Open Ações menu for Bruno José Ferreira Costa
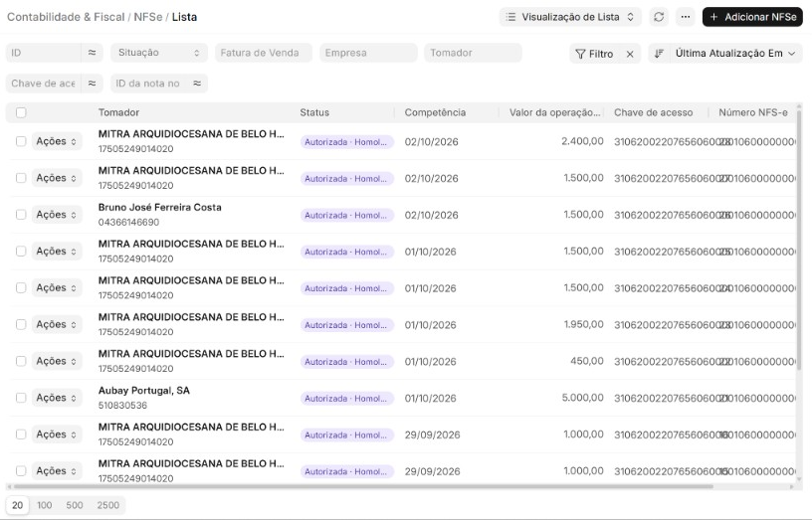Image resolution: width=812 pixels, height=520 pixels. click(x=57, y=214)
